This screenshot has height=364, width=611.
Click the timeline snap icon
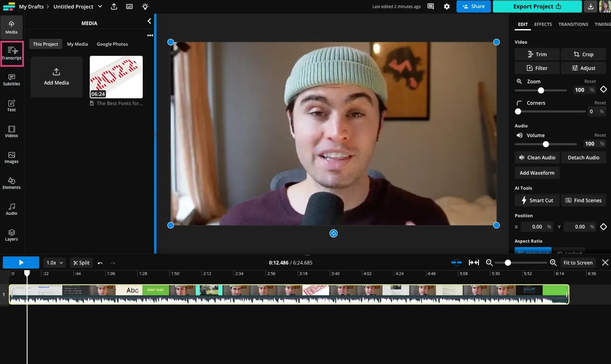[x=457, y=262]
